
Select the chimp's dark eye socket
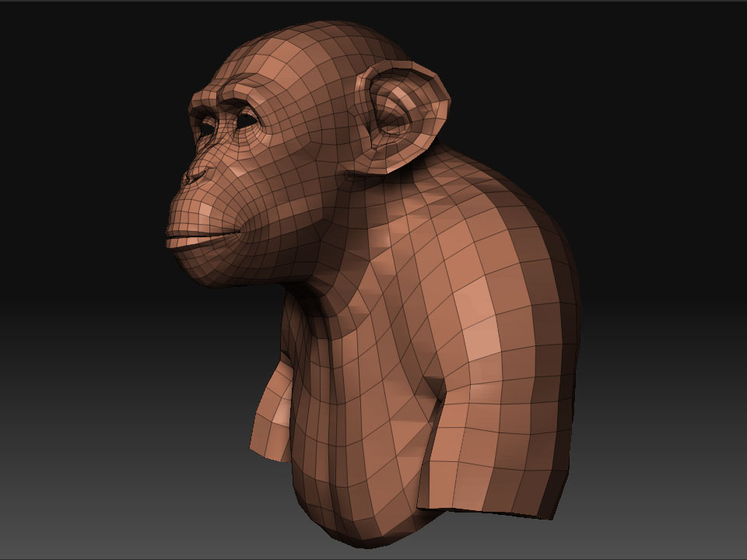[x=247, y=121]
